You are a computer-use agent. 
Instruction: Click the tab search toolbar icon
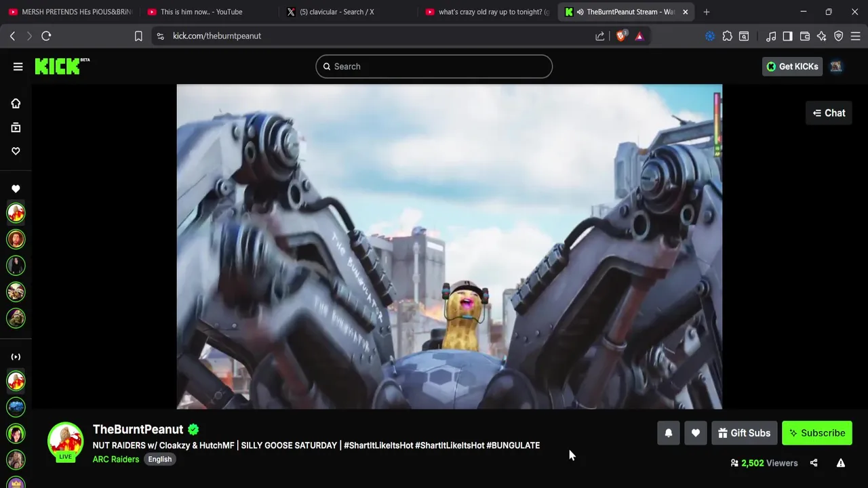[x=744, y=36]
